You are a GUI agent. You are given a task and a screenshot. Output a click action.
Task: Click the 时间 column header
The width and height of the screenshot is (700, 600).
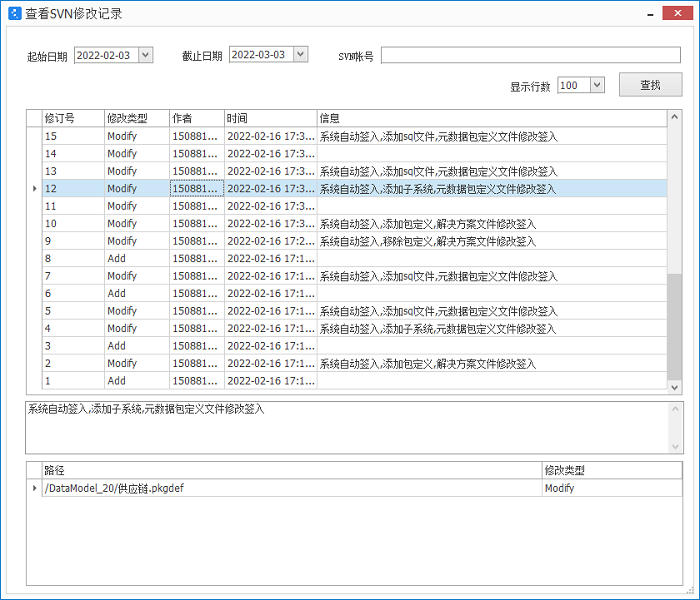point(269,118)
